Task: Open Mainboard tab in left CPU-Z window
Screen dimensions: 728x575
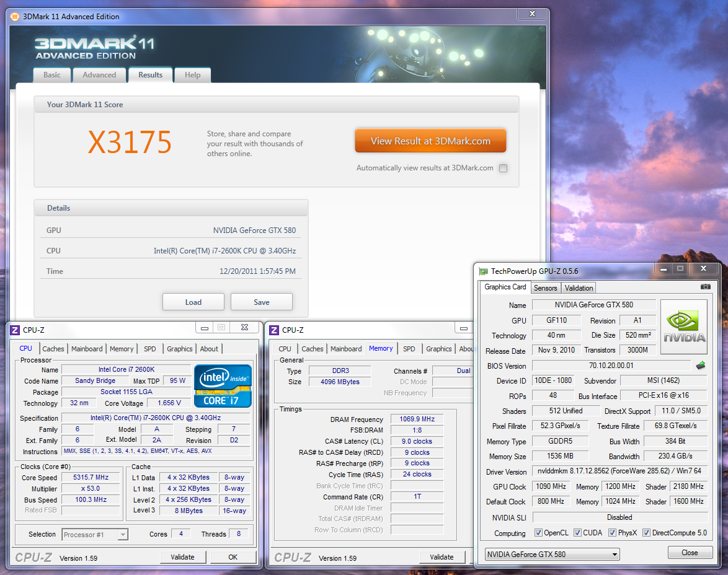Action: coord(87,348)
